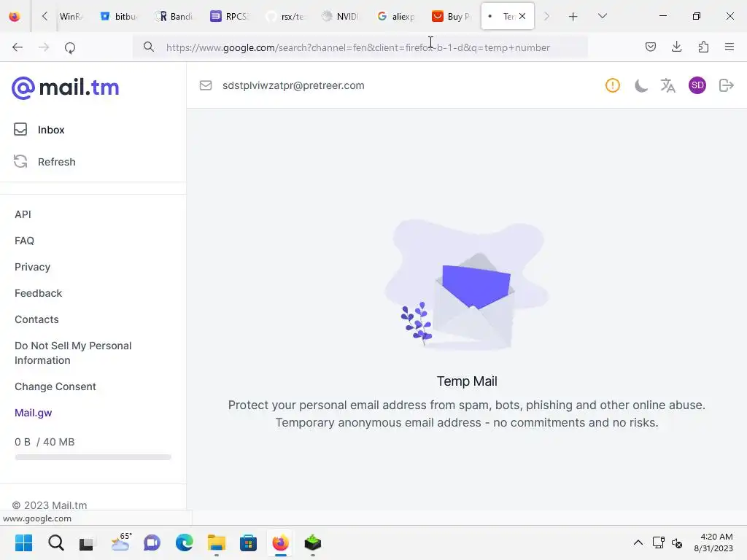Viewport: 747px width, 560px height.
Task: Click the orange warning exclamation icon
Action: click(613, 85)
